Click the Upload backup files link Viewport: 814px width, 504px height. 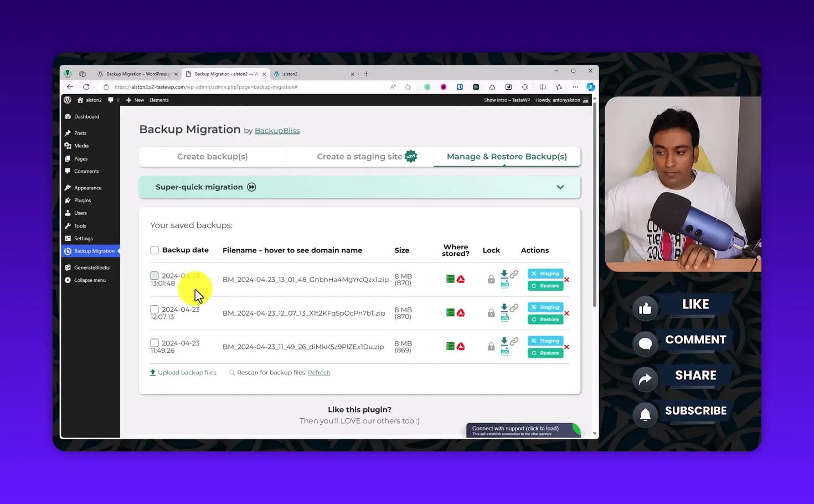coord(187,373)
